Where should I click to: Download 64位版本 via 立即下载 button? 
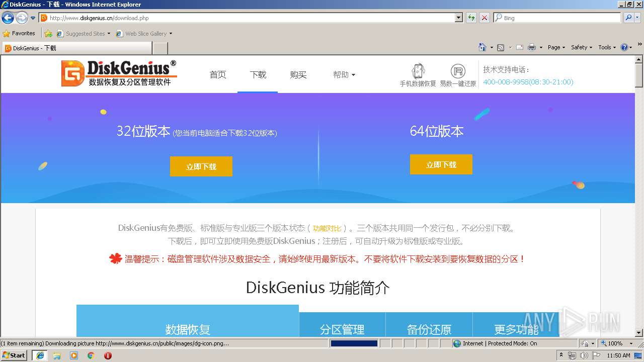tap(441, 164)
